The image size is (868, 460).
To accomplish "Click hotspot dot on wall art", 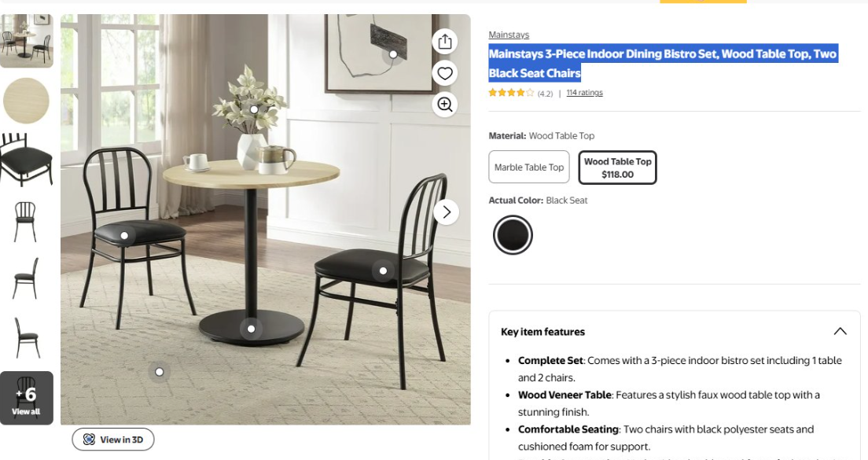I will 393,54.
